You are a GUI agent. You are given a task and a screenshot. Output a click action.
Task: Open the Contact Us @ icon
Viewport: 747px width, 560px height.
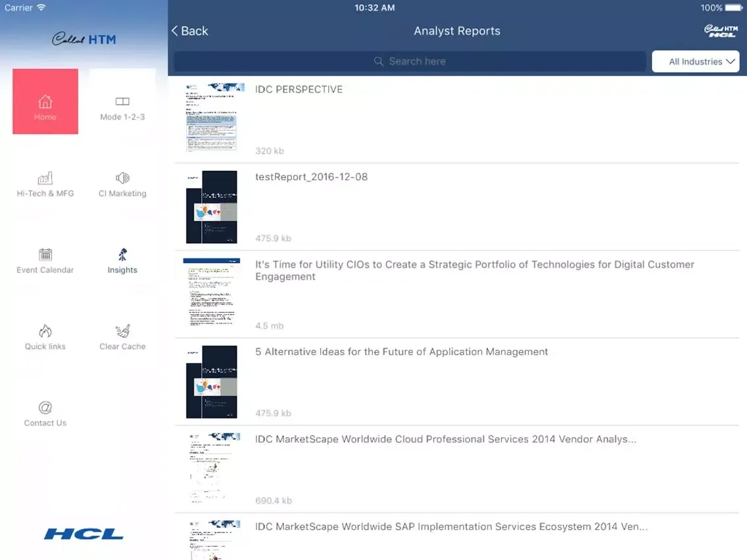pos(45,408)
